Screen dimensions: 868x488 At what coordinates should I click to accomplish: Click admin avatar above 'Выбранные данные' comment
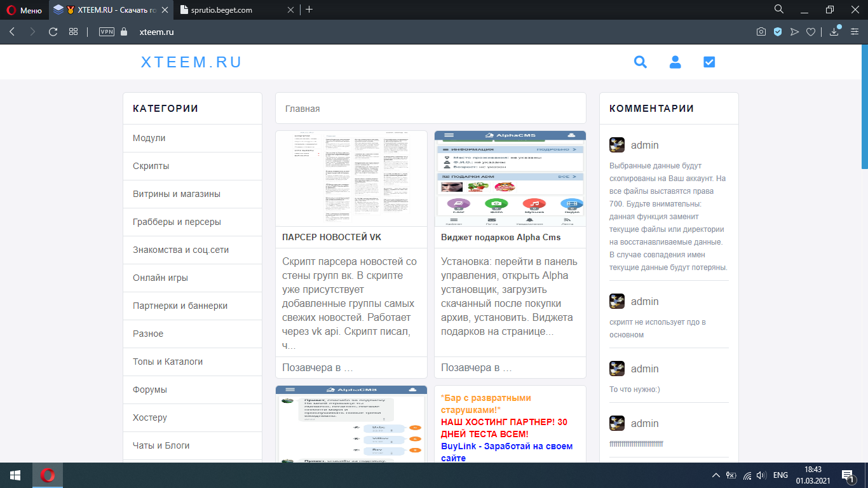(617, 145)
